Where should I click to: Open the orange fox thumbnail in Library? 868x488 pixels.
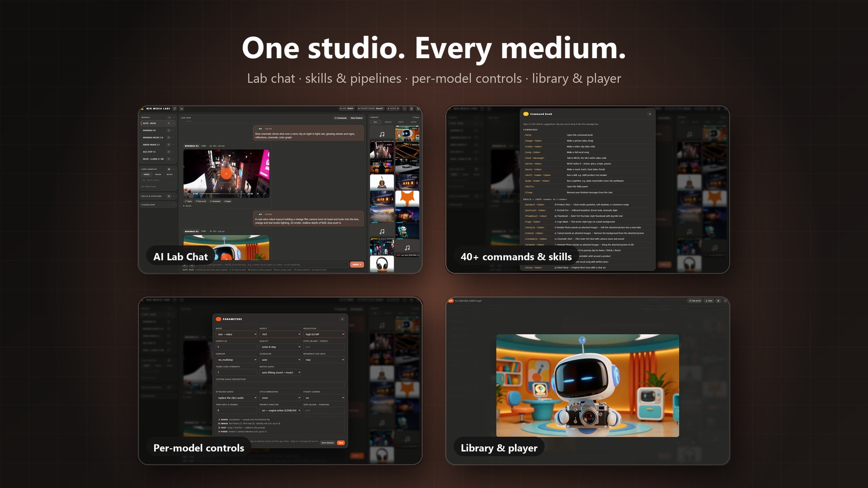pos(407,199)
